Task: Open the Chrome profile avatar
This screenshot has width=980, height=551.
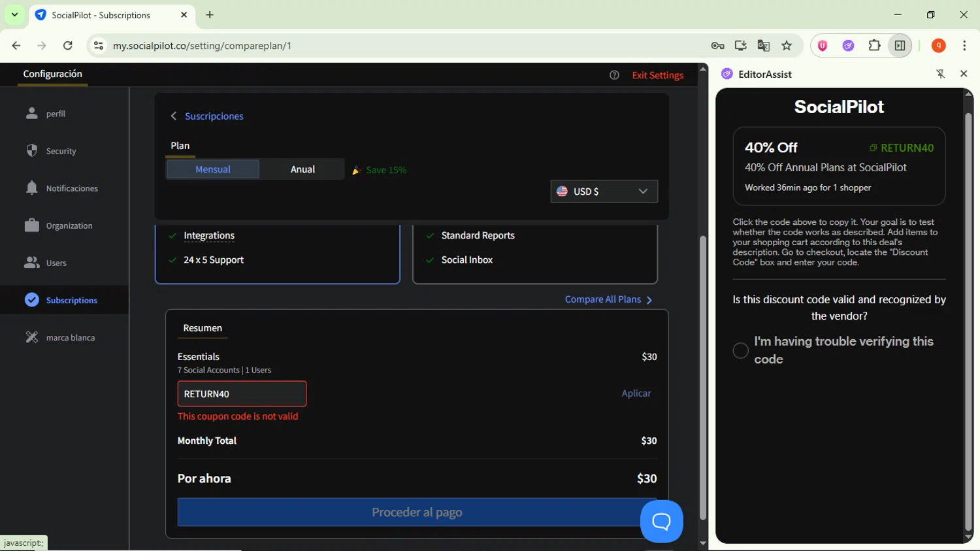Action: pyautogui.click(x=939, y=46)
